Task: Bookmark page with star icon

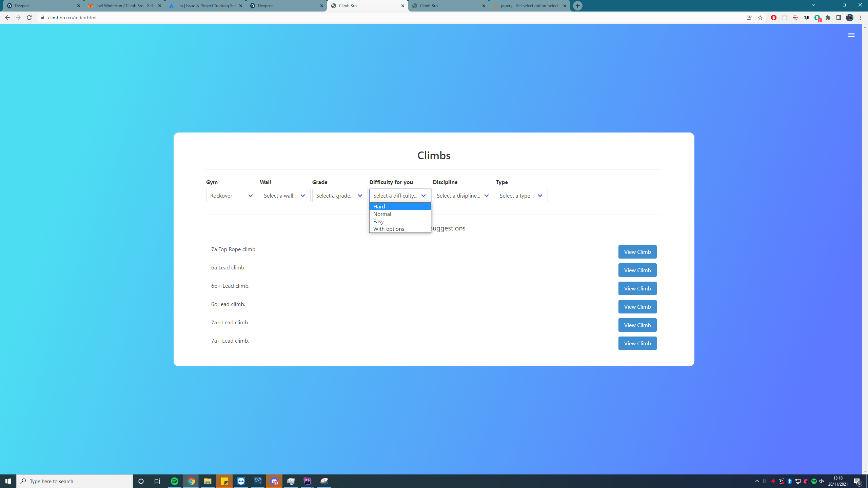Action: 760,18
